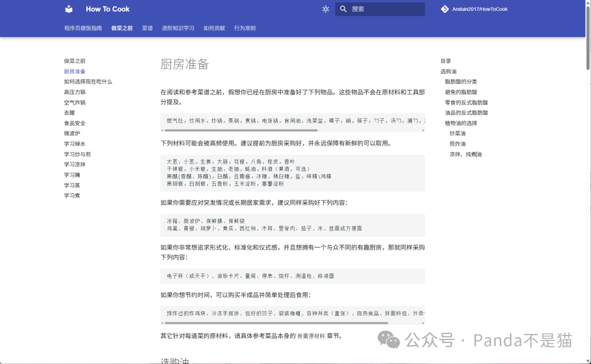Click the How To Cook site title
Viewport: 591px width, 364px height.
coord(107,9)
